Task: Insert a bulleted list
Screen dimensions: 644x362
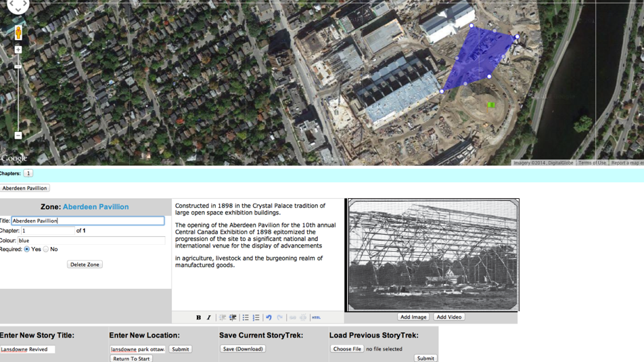Action: click(x=246, y=317)
